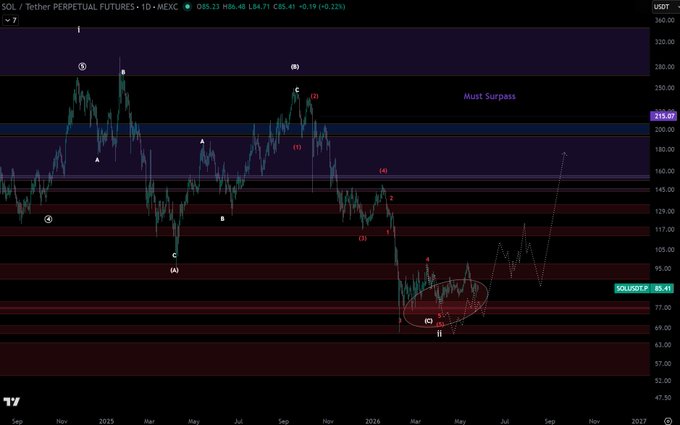Click the open value O85.23
The width and height of the screenshot is (680, 425).
point(208,7)
